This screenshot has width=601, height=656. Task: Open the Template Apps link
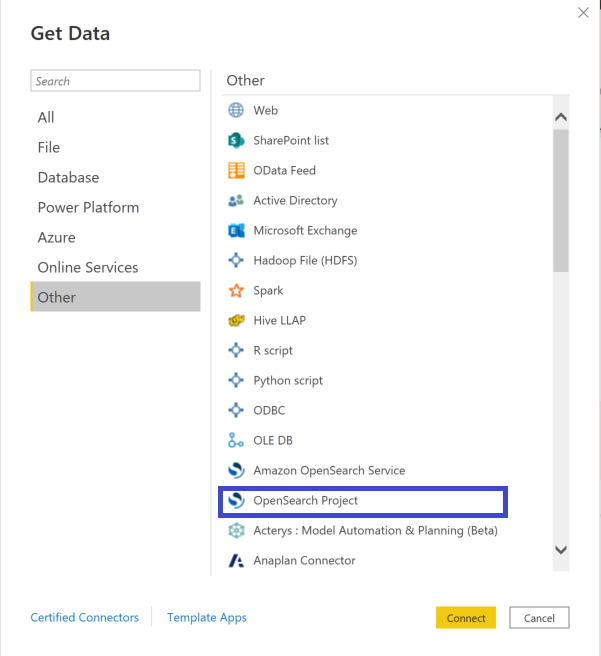[x=207, y=618]
